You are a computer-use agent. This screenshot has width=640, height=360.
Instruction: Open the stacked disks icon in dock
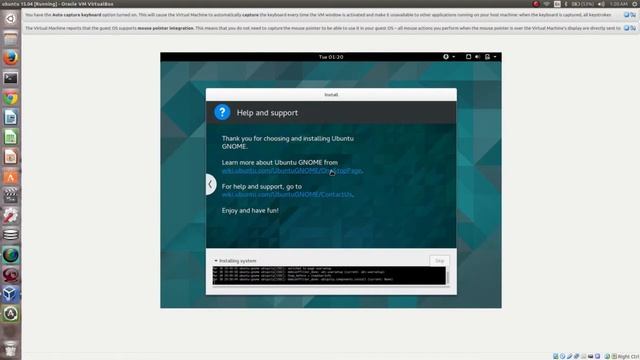click(11, 236)
